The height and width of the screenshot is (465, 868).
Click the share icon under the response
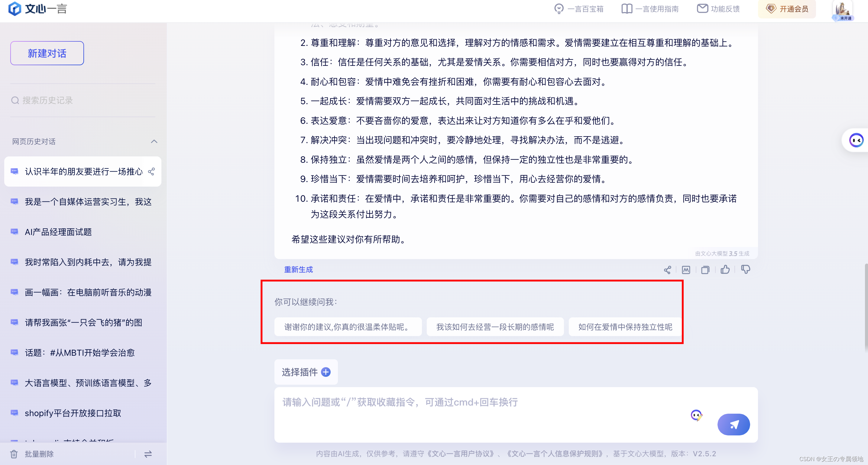[x=667, y=270]
